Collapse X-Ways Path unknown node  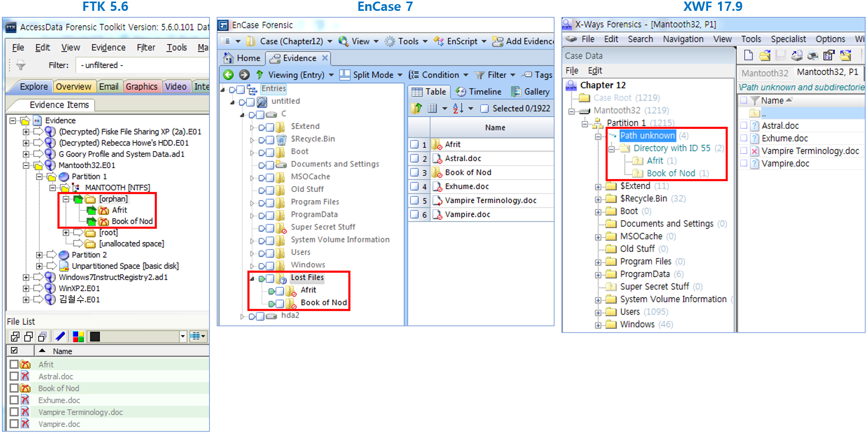[598, 137]
